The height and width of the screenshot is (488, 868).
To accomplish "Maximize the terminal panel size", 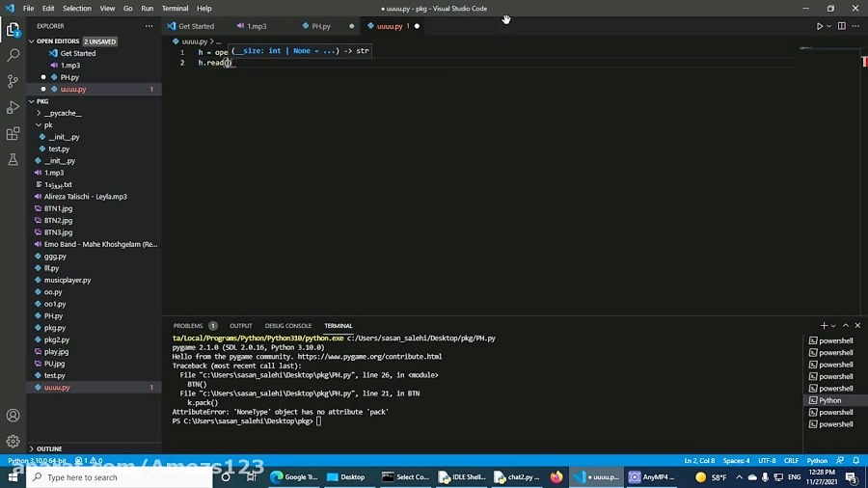I will pyautogui.click(x=845, y=326).
